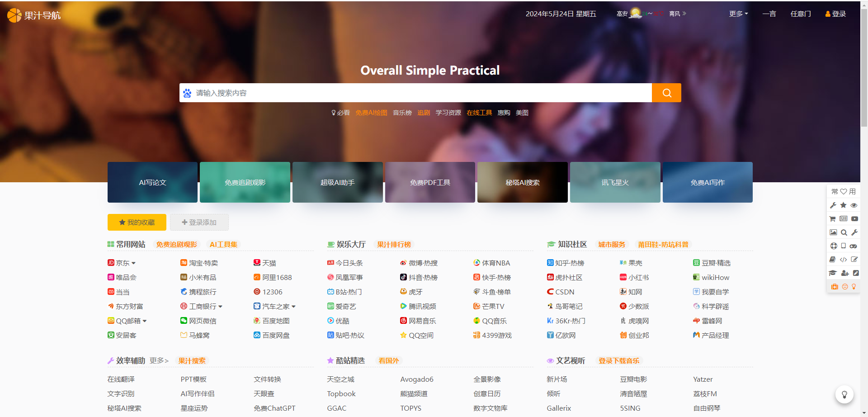Open the newspaper sidebar icon
The height and width of the screenshot is (417, 868).
pos(844,219)
